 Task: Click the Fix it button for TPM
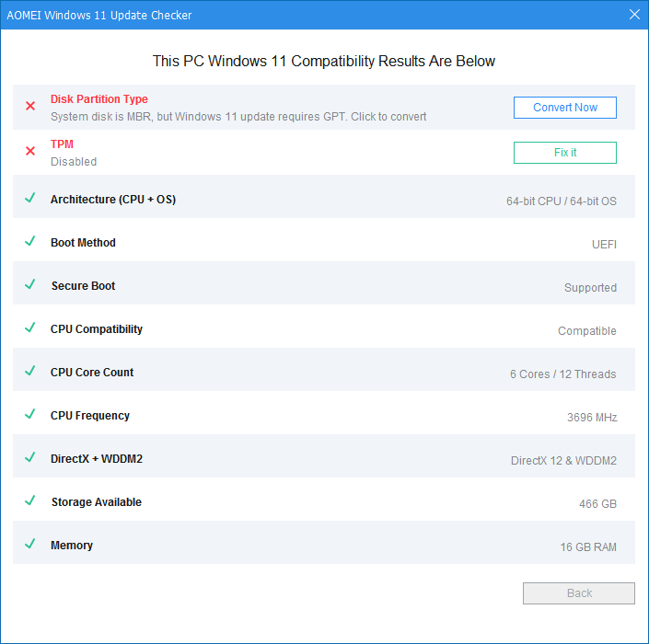pyautogui.click(x=564, y=153)
